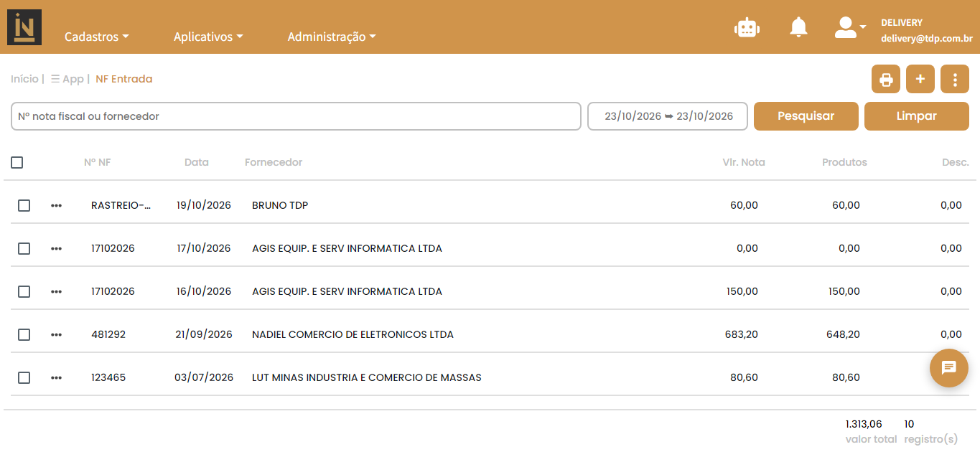Toggle the select-all checkbox in header
Screen dimensions: 980x452
17,163
